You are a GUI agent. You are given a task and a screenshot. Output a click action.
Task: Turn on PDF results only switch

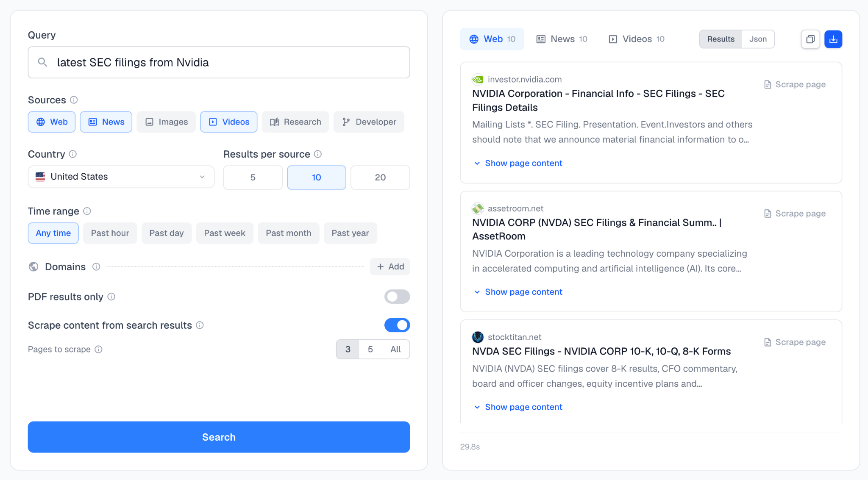point(397,297)
